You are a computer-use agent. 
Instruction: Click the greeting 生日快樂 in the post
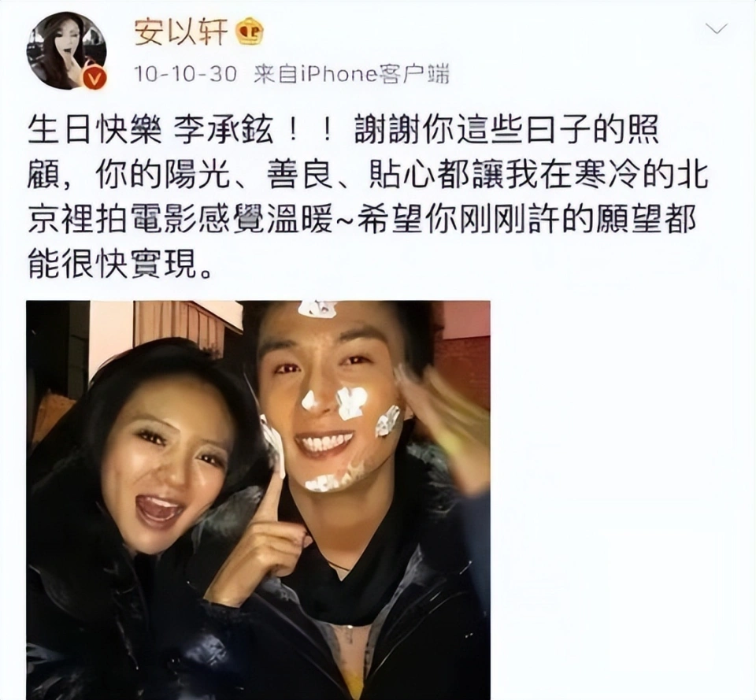(94, 131)
